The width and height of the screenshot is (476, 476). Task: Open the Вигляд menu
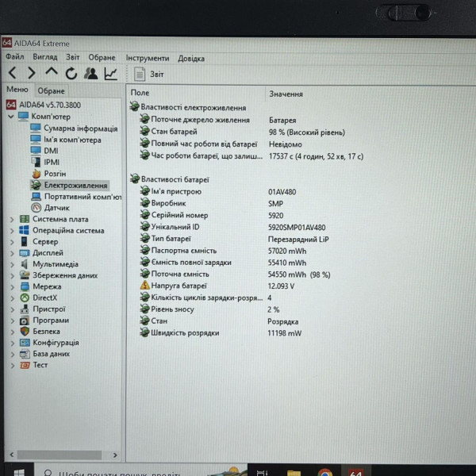[x=45, y=57]
